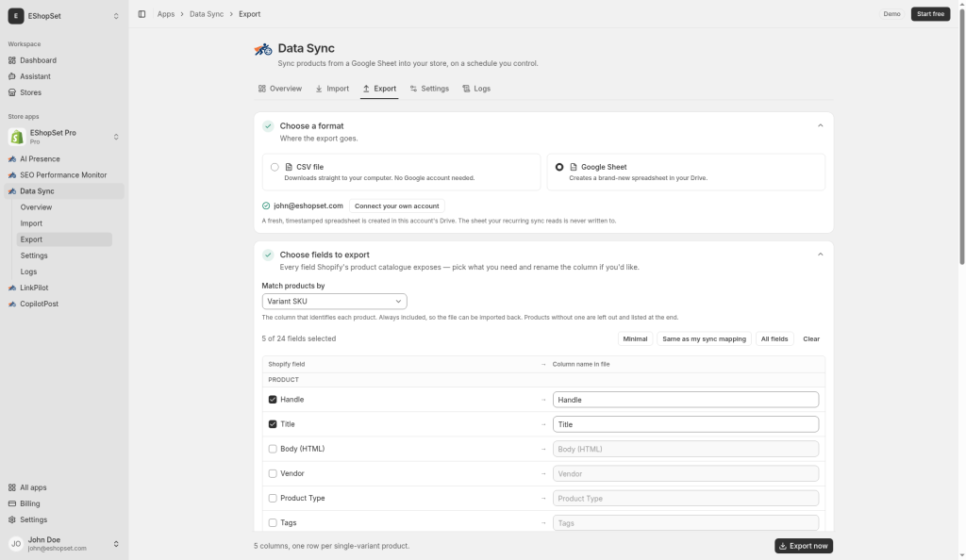The height and width of the screenshot is (560, 966).
Task: Click the Demo badge
Action: click(x=891, y=13)
